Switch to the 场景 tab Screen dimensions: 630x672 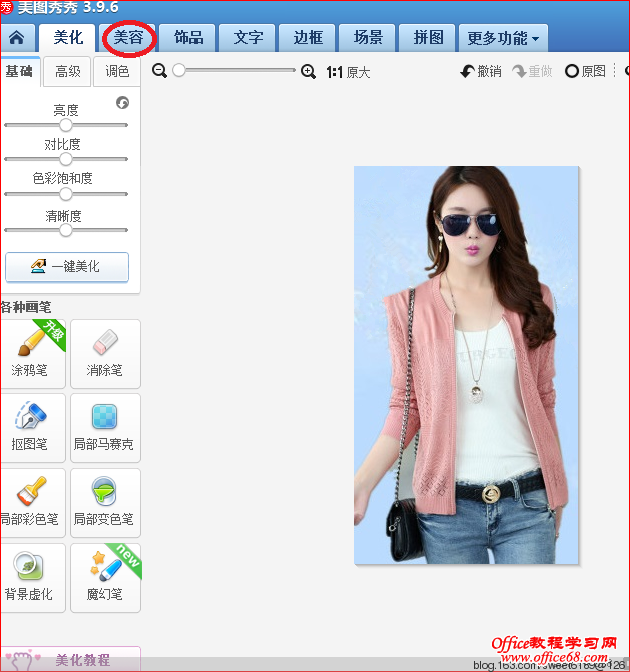coord(369,38)
